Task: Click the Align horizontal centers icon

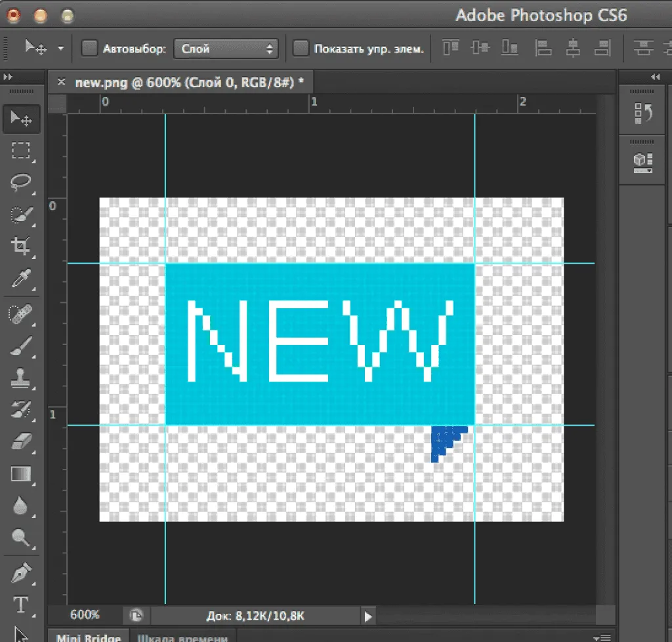Action: [572, 47]
